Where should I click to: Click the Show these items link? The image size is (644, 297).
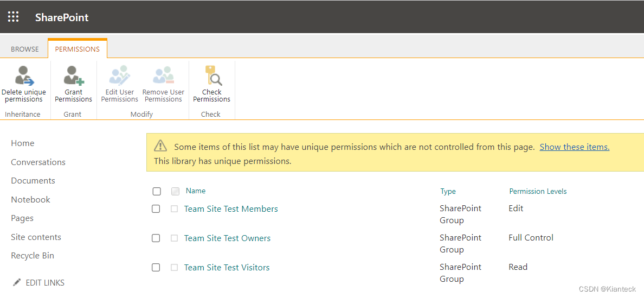click(x=575, y=147)
